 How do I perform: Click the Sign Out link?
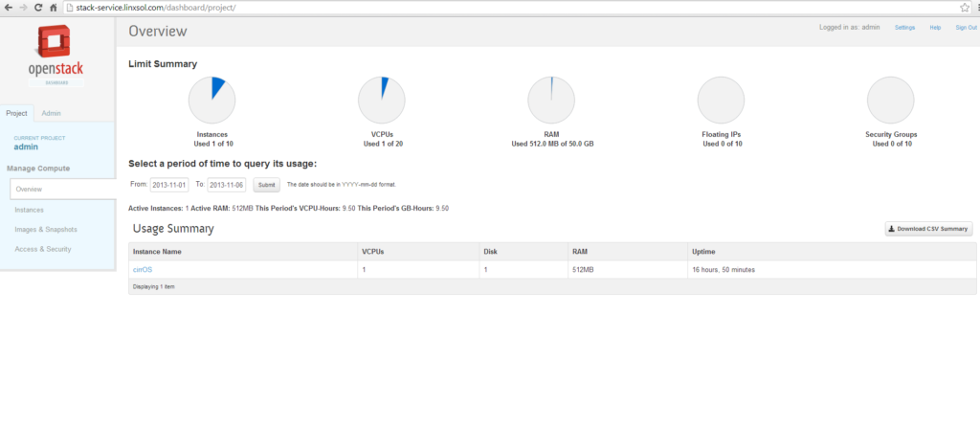(966, 28)
